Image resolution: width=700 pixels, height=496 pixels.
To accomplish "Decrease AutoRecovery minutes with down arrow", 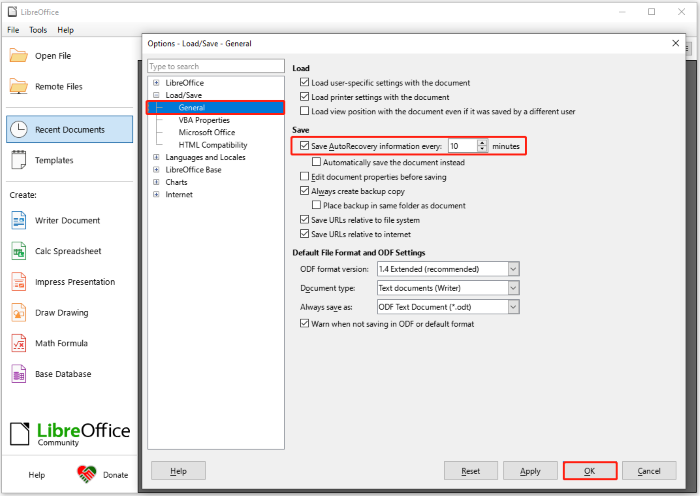I will [x=482, y=149].
